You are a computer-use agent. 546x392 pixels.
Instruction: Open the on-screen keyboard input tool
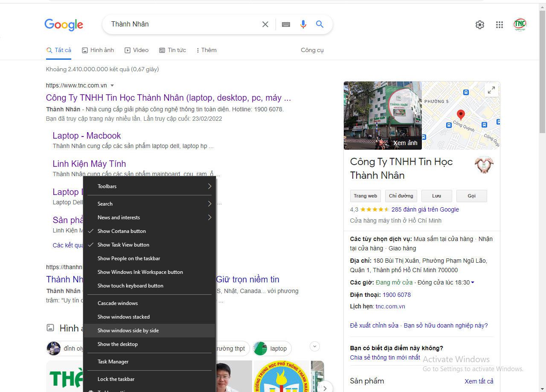pos(286,24)
